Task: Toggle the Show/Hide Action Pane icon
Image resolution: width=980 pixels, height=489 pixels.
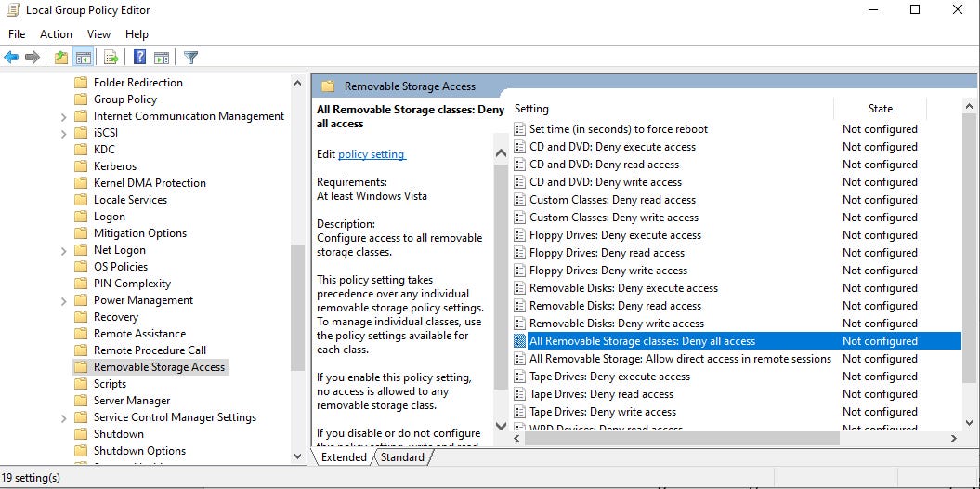Action: coord(161,58)
